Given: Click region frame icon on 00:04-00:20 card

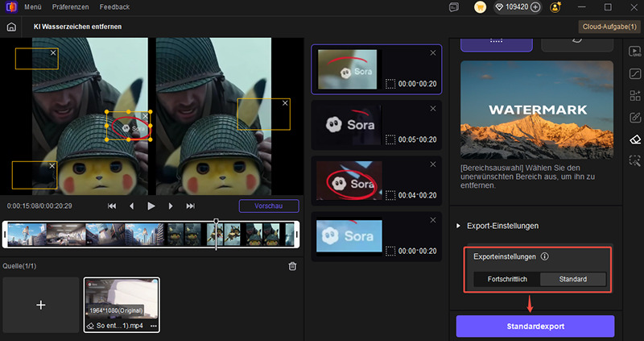Looking at the screenshot, I should click(390, 195).
